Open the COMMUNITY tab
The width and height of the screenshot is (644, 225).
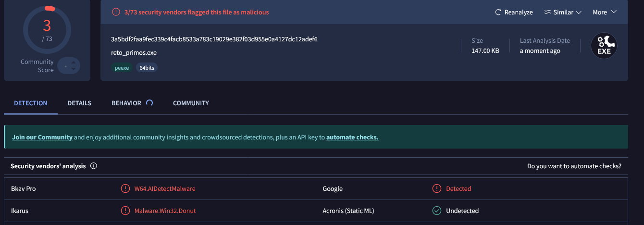click(191, 103)
